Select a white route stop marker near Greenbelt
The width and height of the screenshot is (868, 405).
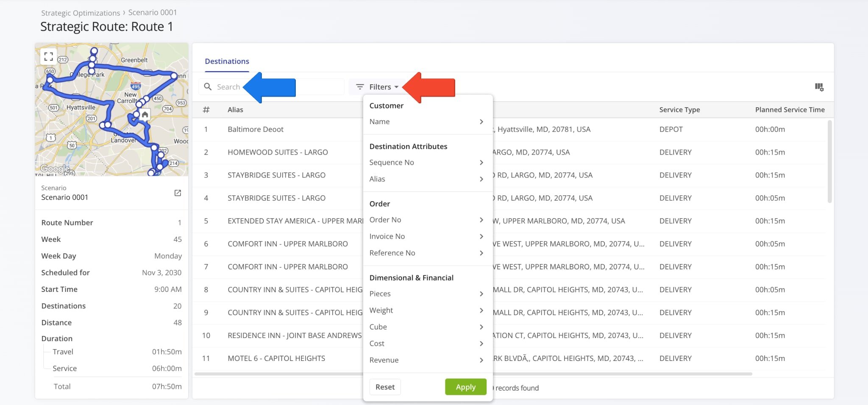point(93,51)
